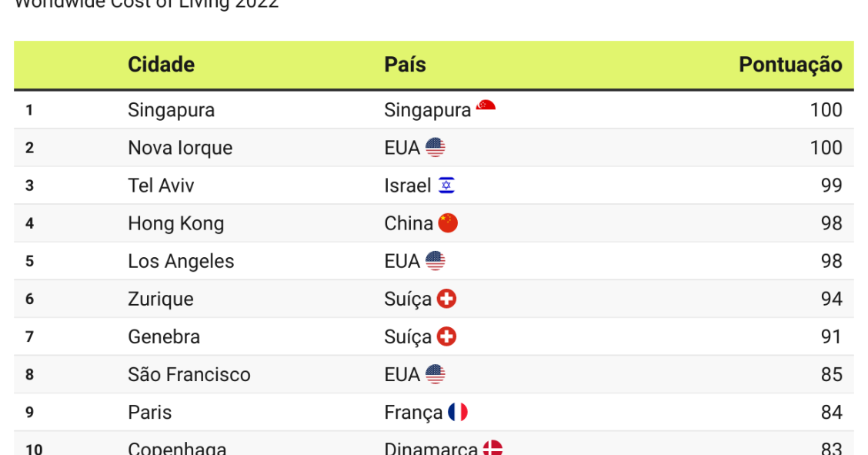Click score 94 in Zurique row
Image resolution: width=868 pixels, height=455 pixels.
tap(831, 299)
